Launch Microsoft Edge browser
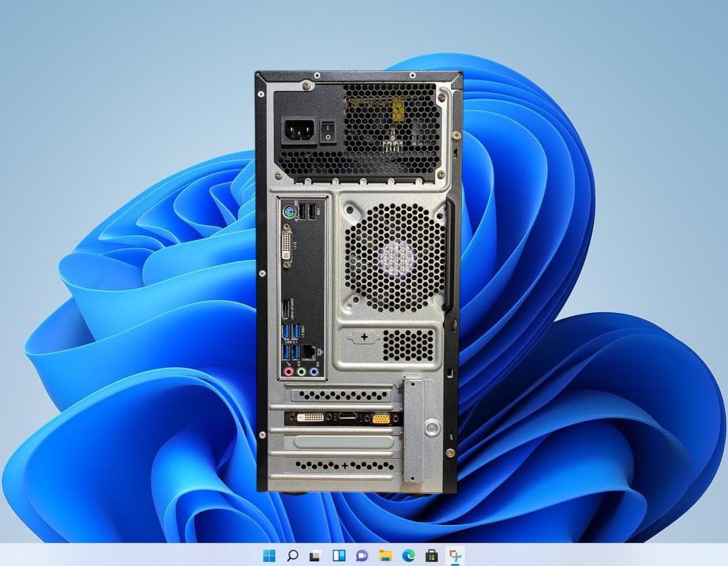728x566 pixels. pos(408,555)
